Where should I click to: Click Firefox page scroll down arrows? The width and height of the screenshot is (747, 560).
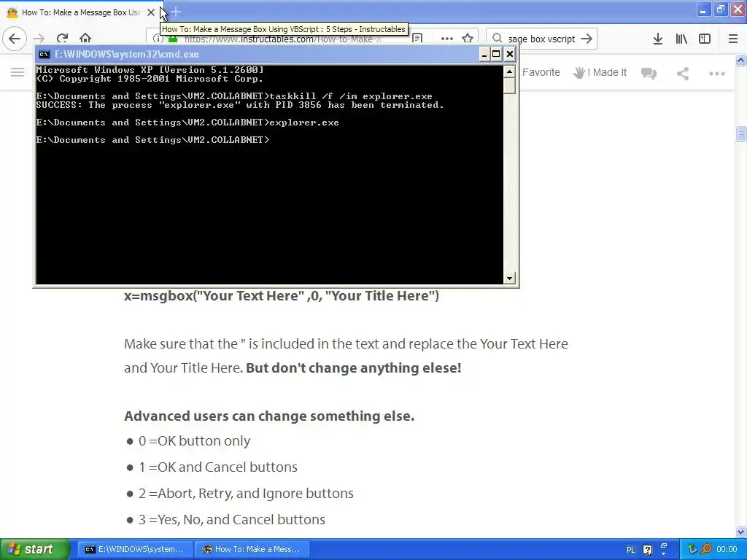coord(740,532)
